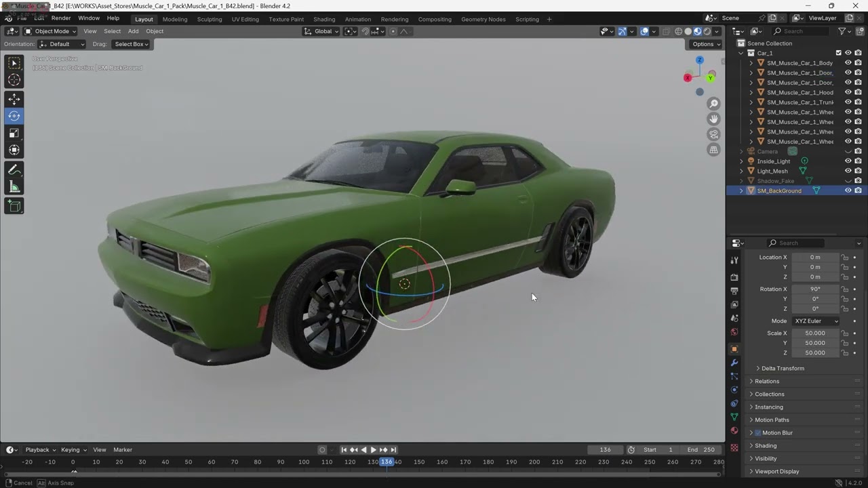This screenshot has width=868, height=488.
Task: Open the Object Constraints properties tab
Action: (734, 403)
